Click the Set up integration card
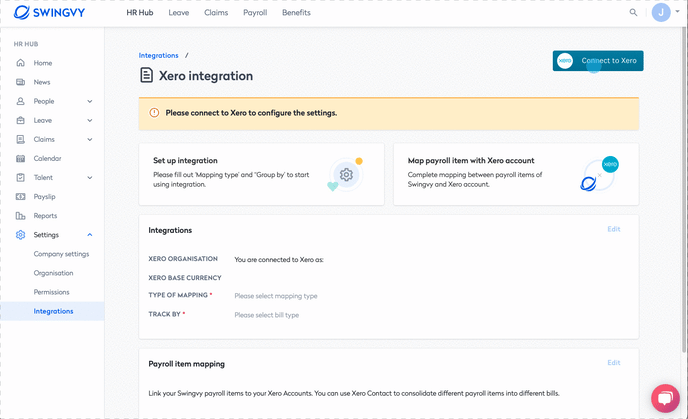This screenshot has width=688, height=419. (x=262, y=174)
